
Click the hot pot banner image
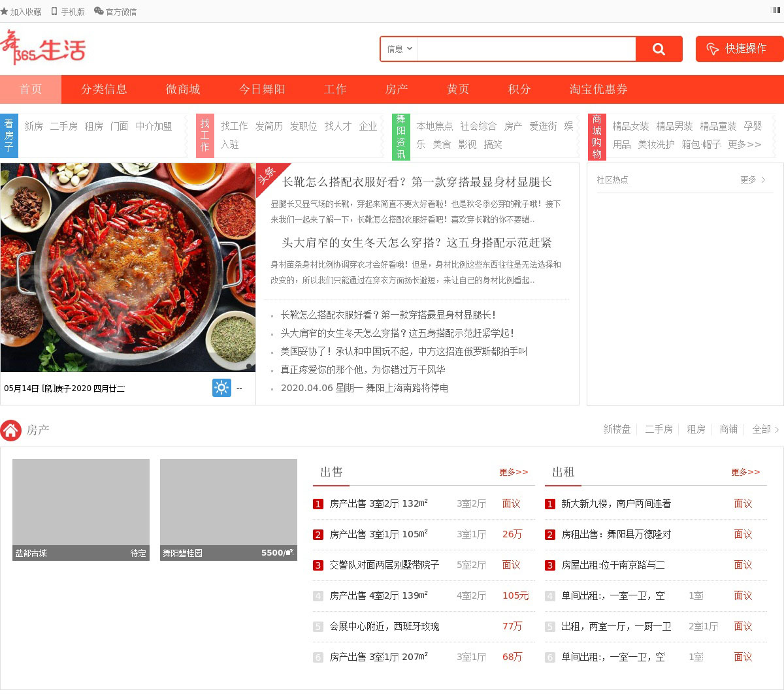pyautogui.click(x=128, y=268)
